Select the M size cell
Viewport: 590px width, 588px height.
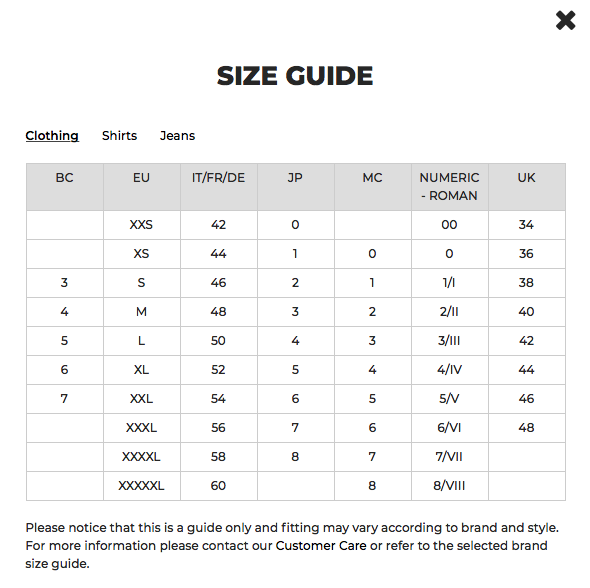pyautogui.click(x=141, y=311)
